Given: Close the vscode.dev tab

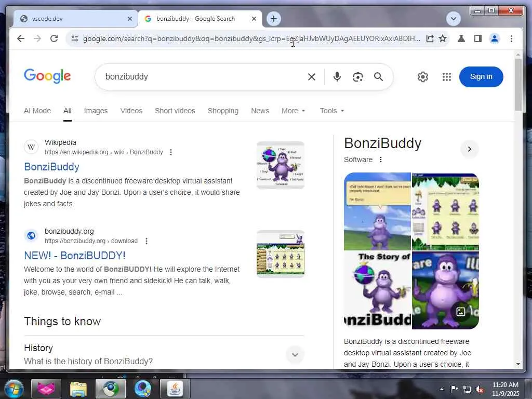Looking at the screenshot, I should (x=129, y=19).
